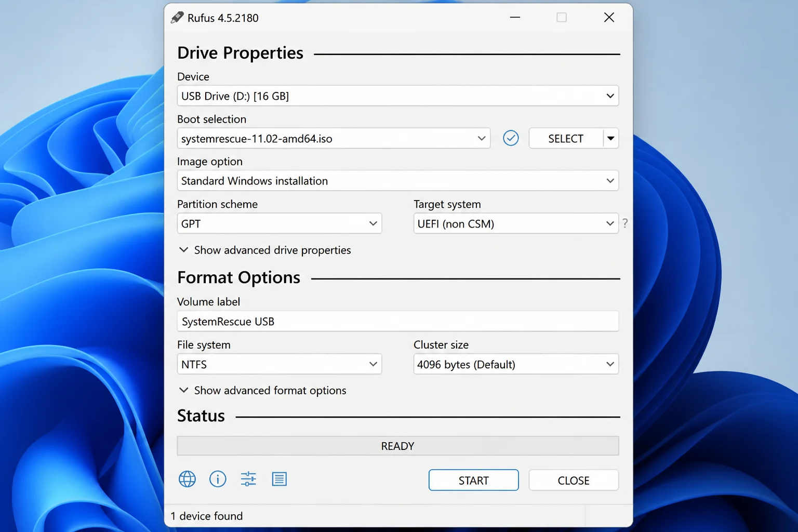Click the READY status progress bar
Screen dimensions: 798x532
[x=398, y=446]
